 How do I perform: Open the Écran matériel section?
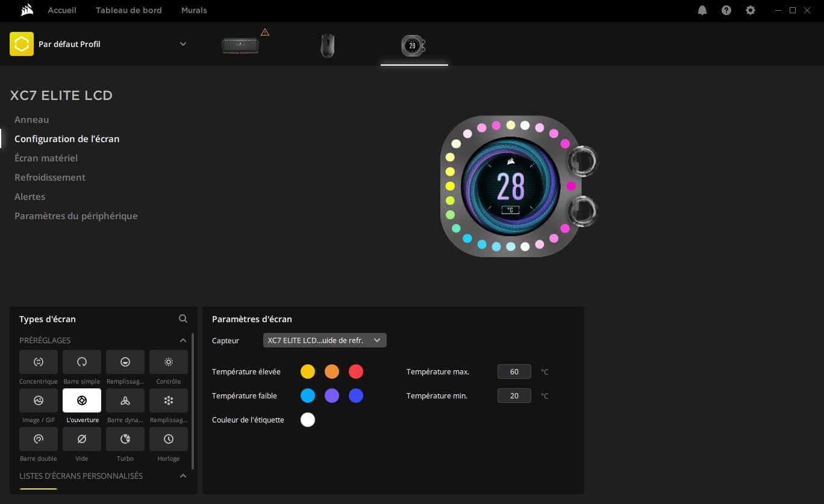(x=46, y=158)
